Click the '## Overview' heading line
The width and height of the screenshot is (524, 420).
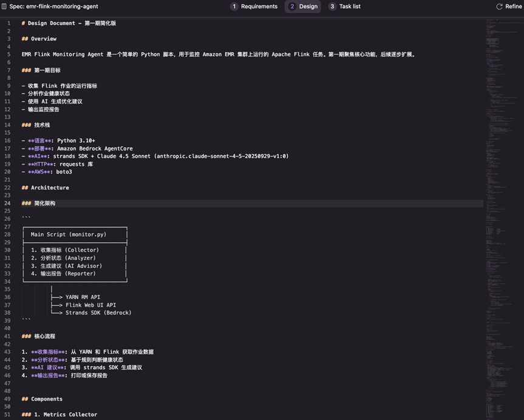pyautogui.click(x=39, y=39)
